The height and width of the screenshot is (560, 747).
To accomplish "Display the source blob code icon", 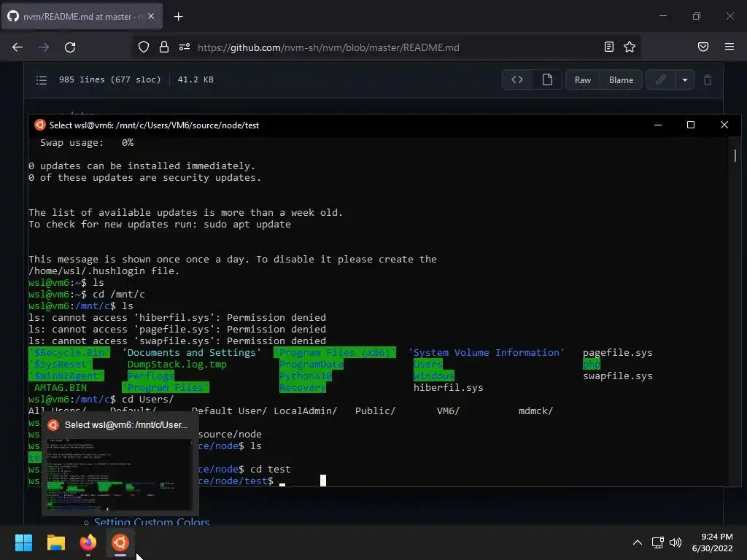I will pos(517,79).
